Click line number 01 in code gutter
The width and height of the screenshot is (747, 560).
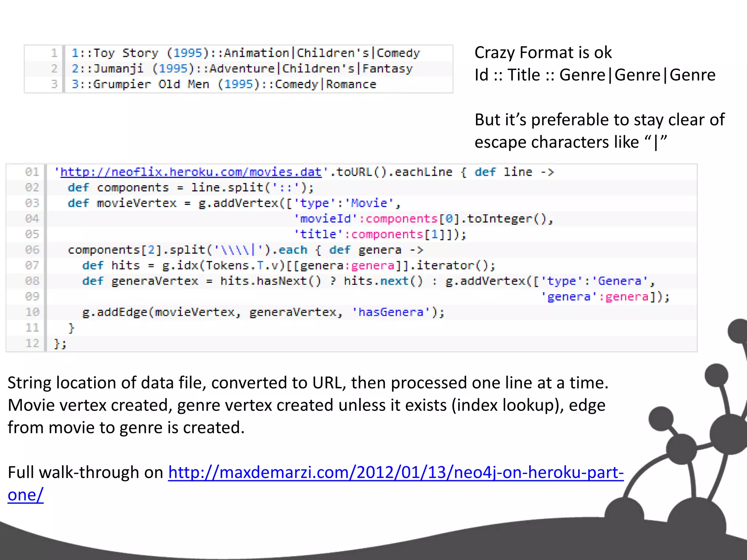point(32,172)
